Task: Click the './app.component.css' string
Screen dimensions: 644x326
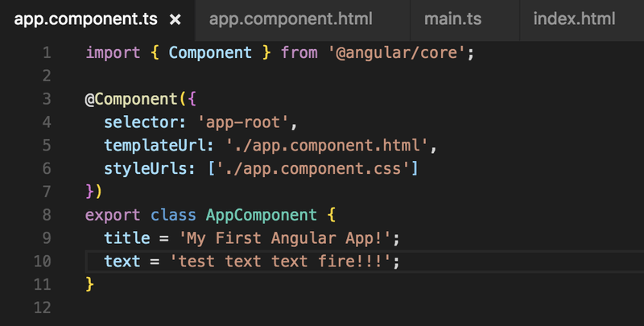Action: click(313, 169)
